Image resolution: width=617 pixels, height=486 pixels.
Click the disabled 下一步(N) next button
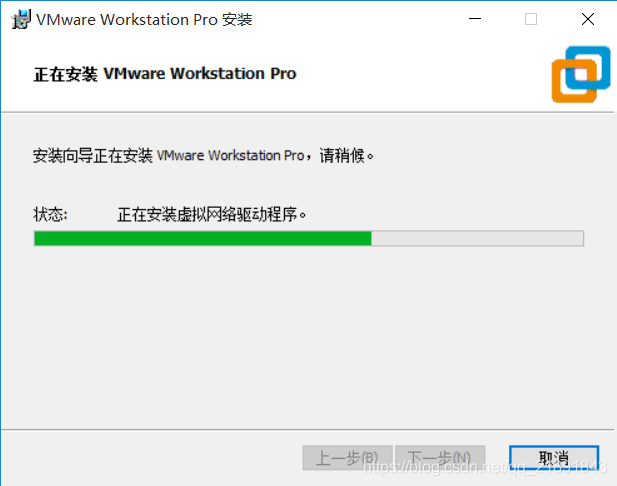pyautogui.click(x=440, y=458)
